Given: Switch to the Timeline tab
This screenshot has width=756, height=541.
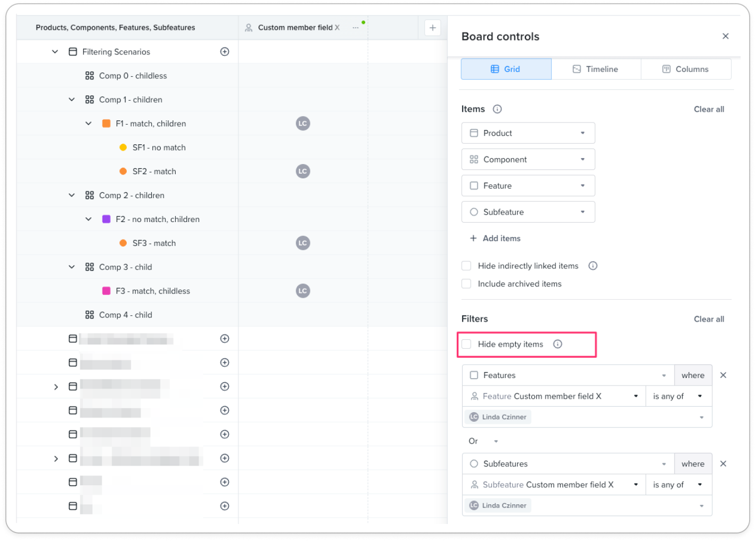Looking at the screenshot, I should point(596,69).
